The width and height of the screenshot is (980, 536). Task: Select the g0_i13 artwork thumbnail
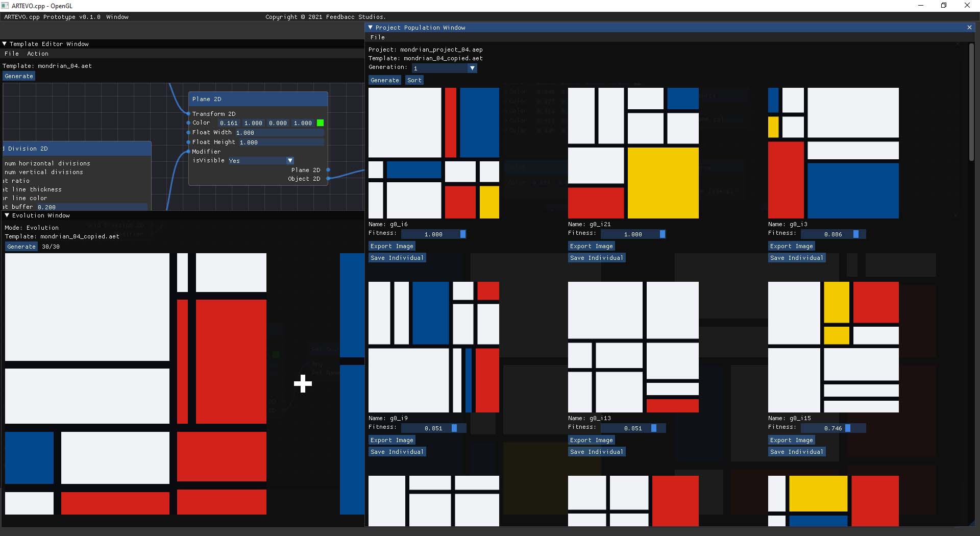click(x=633, y=347)
